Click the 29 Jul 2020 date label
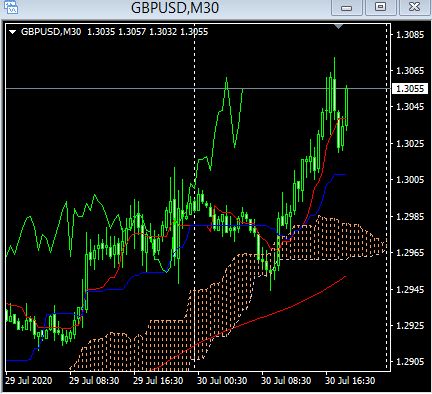 [29, 381]
